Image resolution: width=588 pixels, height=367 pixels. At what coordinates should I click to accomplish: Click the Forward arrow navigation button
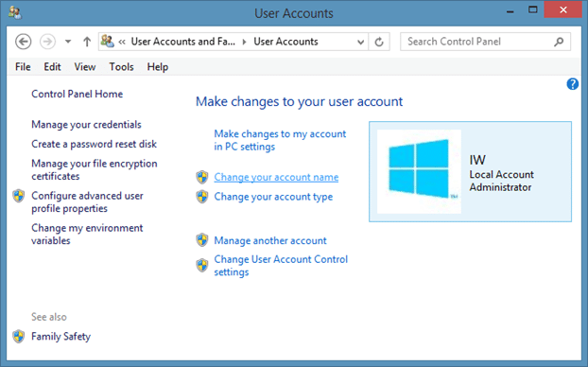click(x=47, y=42)
